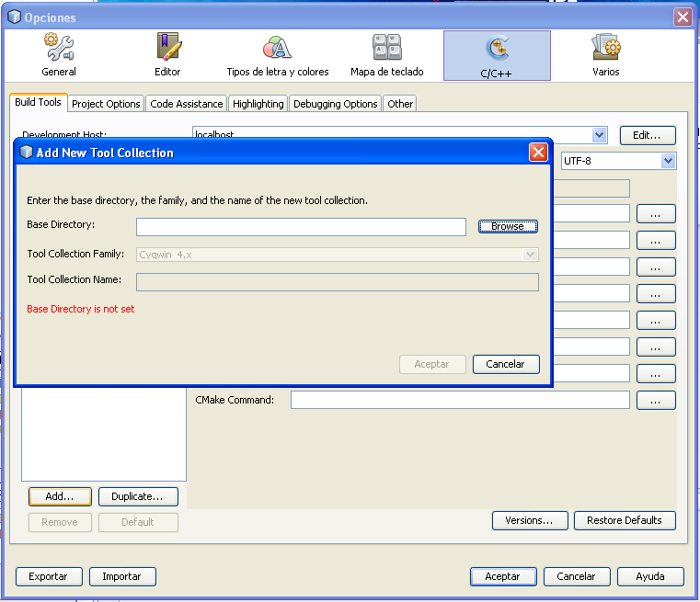Switch to the Other tab

pyautogui.click(x=400, y=104)
